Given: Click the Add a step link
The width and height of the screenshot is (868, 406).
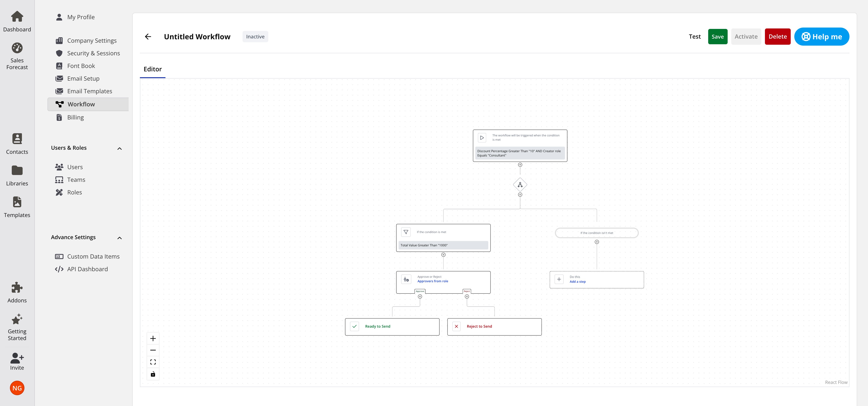Looking at the screenshot, I should 578,282.
